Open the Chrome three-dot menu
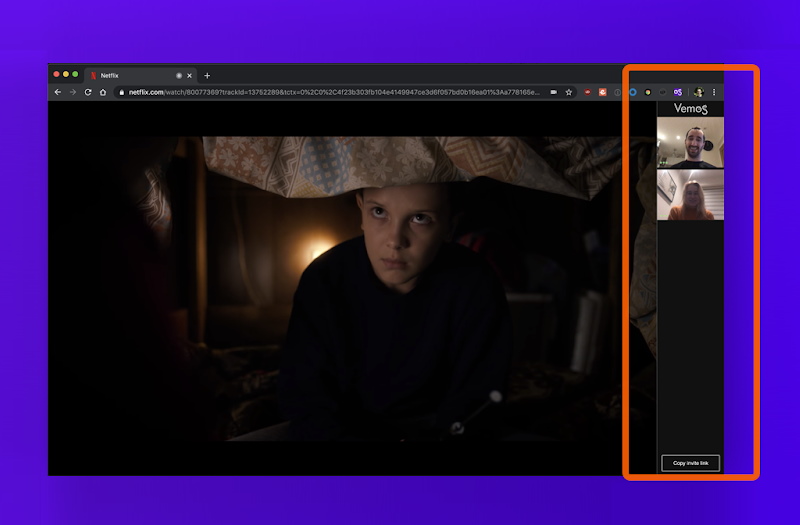Viewport: 800px width, 525px height. click(714, 92)
